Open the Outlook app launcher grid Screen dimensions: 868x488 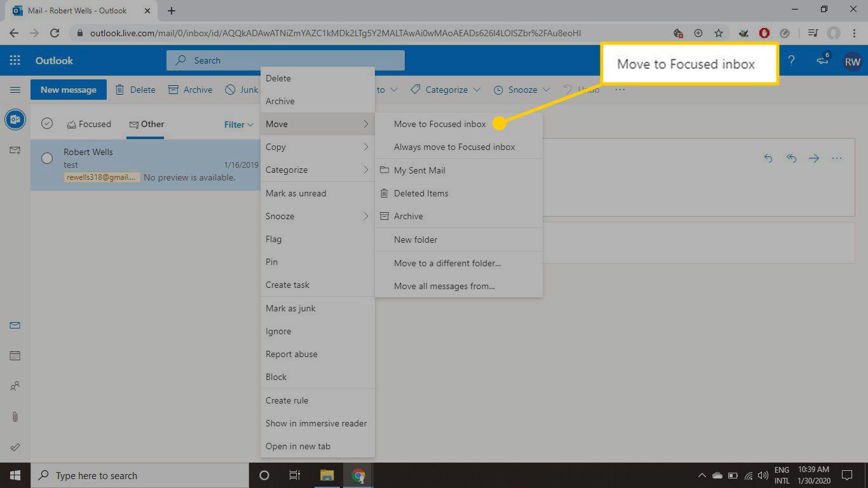tap(15, 61)
